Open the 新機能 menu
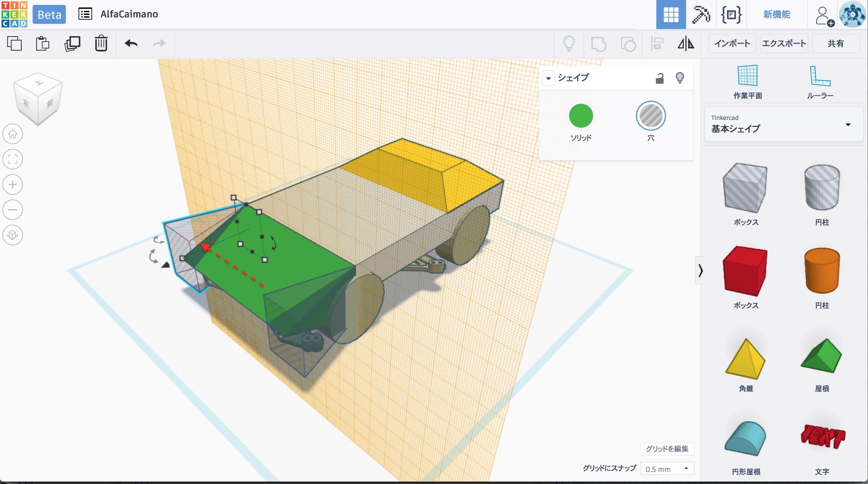 coord(776,14)
